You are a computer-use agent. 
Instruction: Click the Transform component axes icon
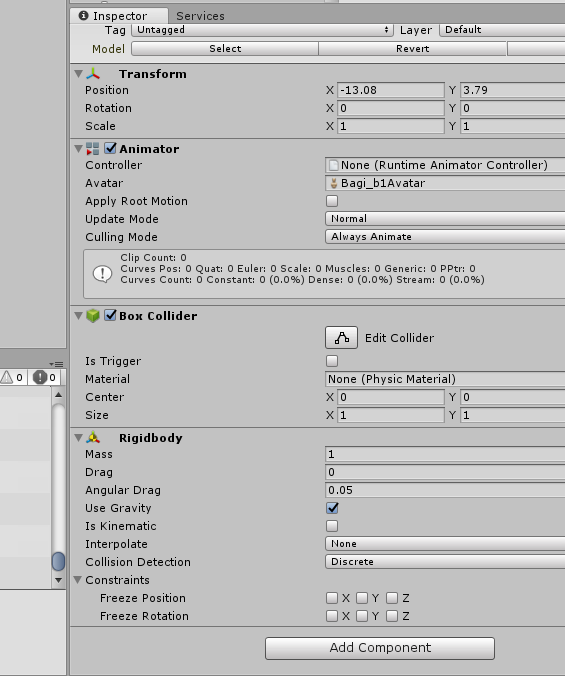click(x=93, y=74)
